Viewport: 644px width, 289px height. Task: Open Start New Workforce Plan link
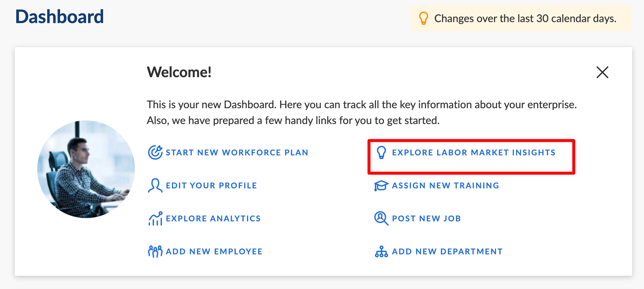237,152
